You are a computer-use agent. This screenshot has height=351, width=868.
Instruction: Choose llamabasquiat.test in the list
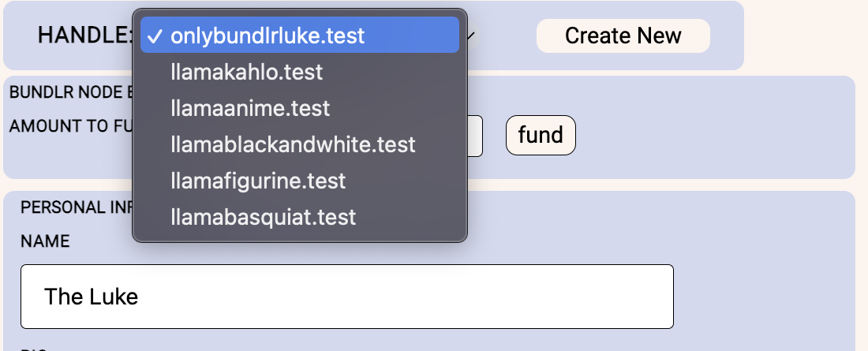tap(263, 217)
